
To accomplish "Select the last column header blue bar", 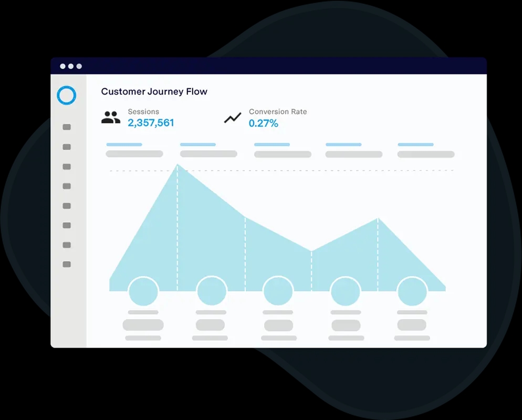I will (x=415, y=144).
